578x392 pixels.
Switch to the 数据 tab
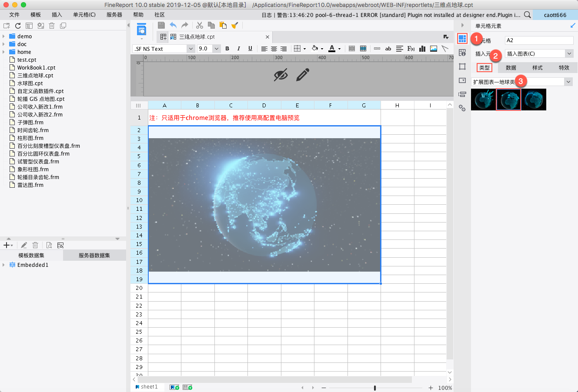pos(511,67)
